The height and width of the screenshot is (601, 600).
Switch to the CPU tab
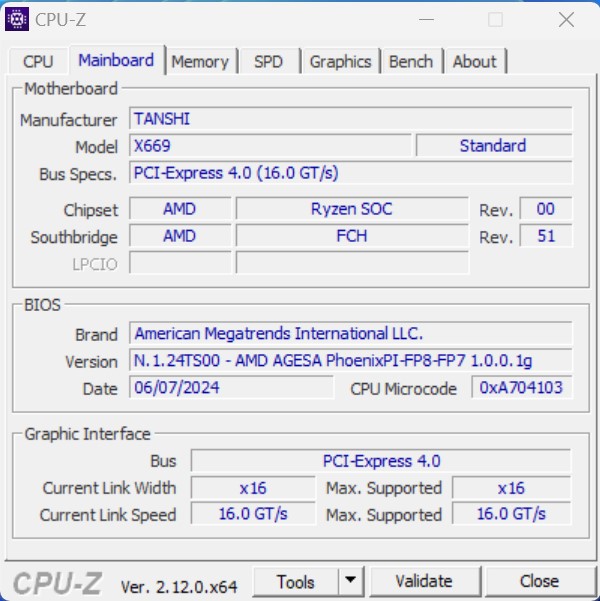click(x=38, y=61)
